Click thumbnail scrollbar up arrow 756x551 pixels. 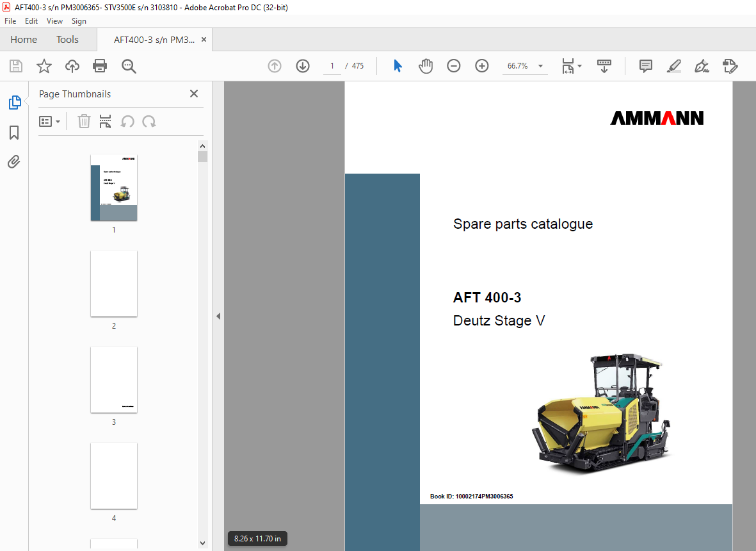point(202,146)
